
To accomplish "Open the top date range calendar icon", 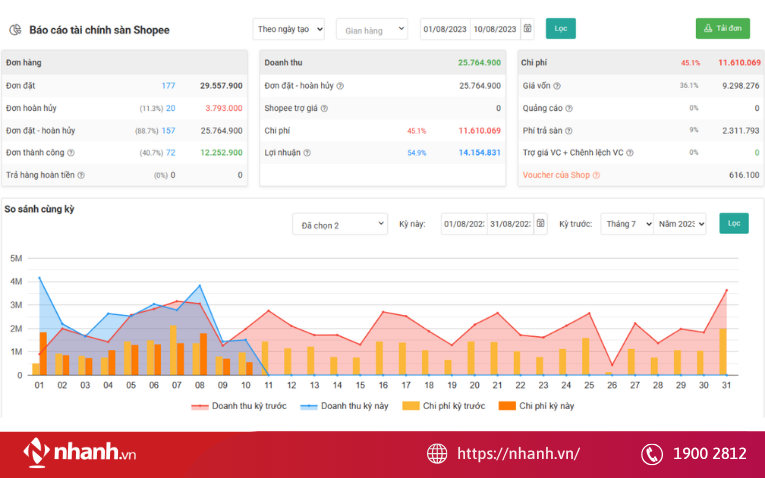I will tap(527, 29).
